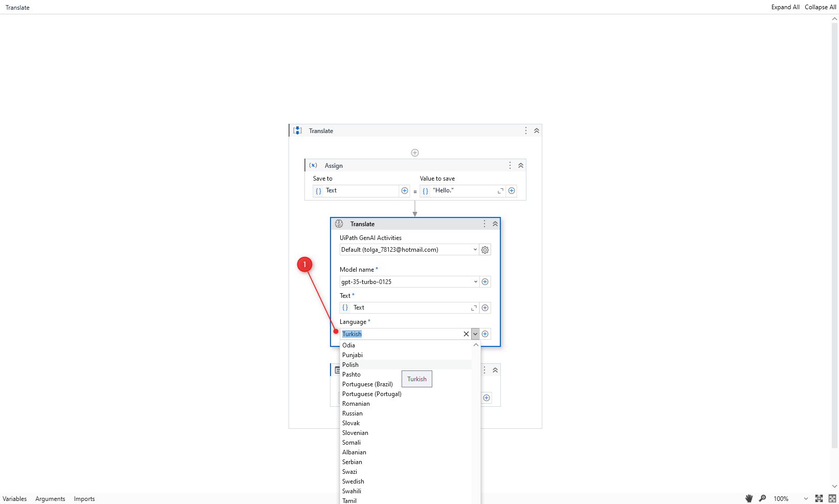The height and width of the screenshot is (504, 839).
Task: Pick Russian from the language list
Action: pyautogui.click(x=406, y=413)
